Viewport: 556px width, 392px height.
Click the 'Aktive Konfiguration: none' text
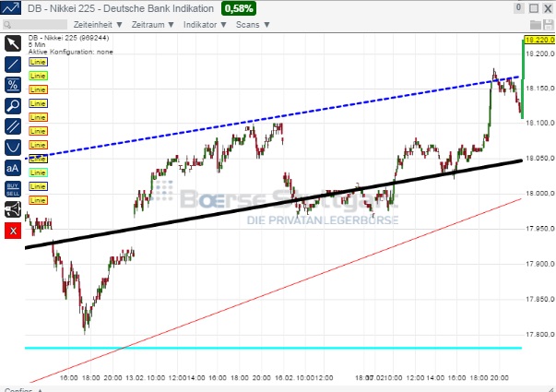(71, 52)
